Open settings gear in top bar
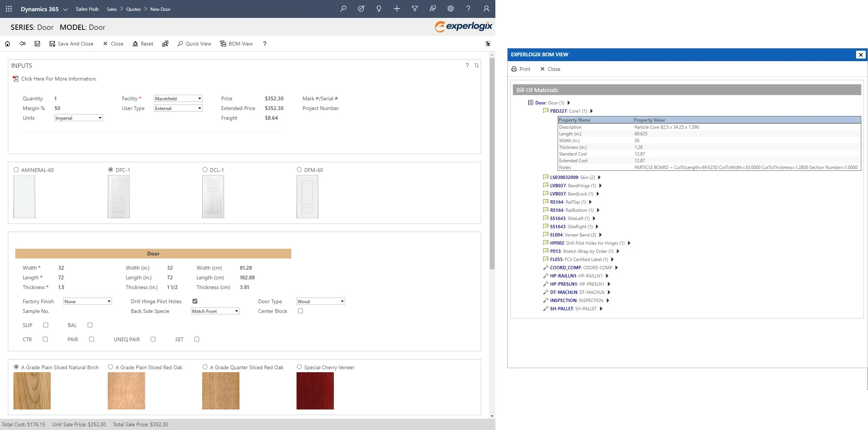Image resolution: width=868 pixels, height=430 pixels. click(451, 9)
